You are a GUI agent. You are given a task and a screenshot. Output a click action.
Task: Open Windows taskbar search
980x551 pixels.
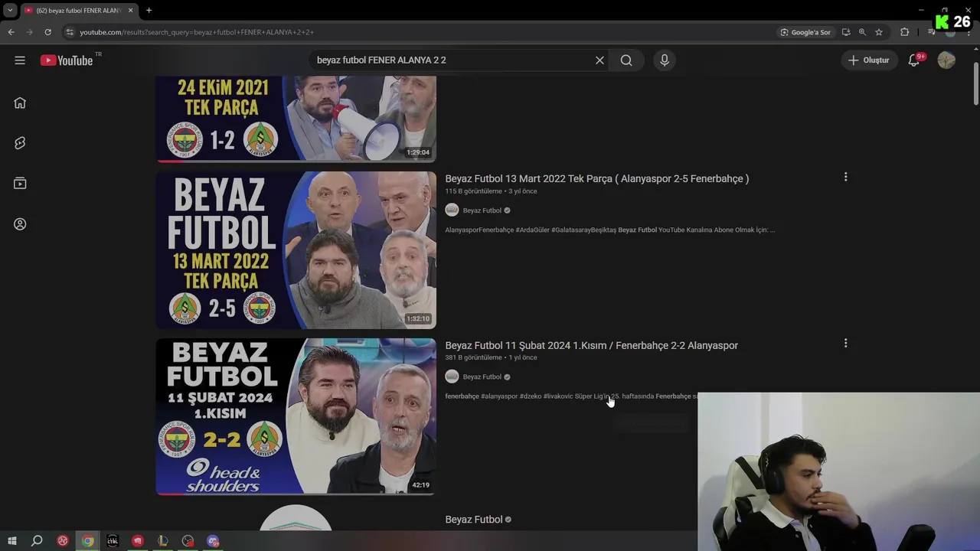pos(37,541)
